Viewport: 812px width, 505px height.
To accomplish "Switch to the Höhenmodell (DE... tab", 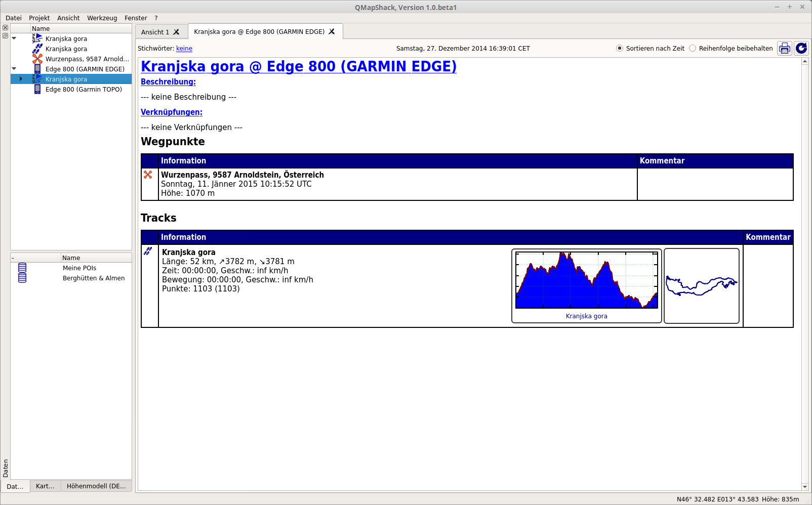I will click(x=96, y=486).
